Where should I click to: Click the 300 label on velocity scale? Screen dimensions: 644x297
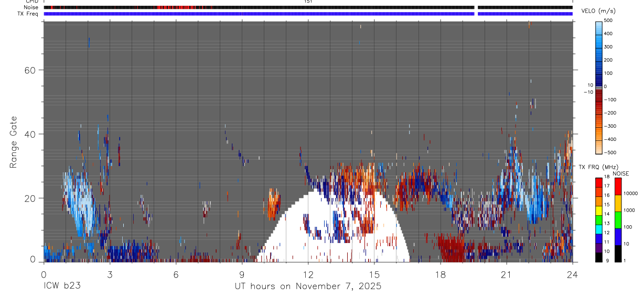(x=608, y=47)
